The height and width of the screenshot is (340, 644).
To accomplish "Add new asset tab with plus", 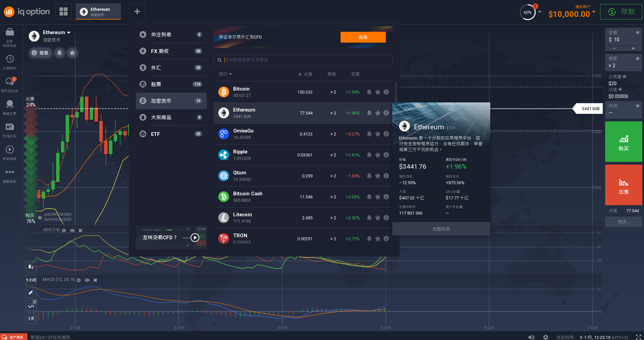I will [x=137, y=11].
